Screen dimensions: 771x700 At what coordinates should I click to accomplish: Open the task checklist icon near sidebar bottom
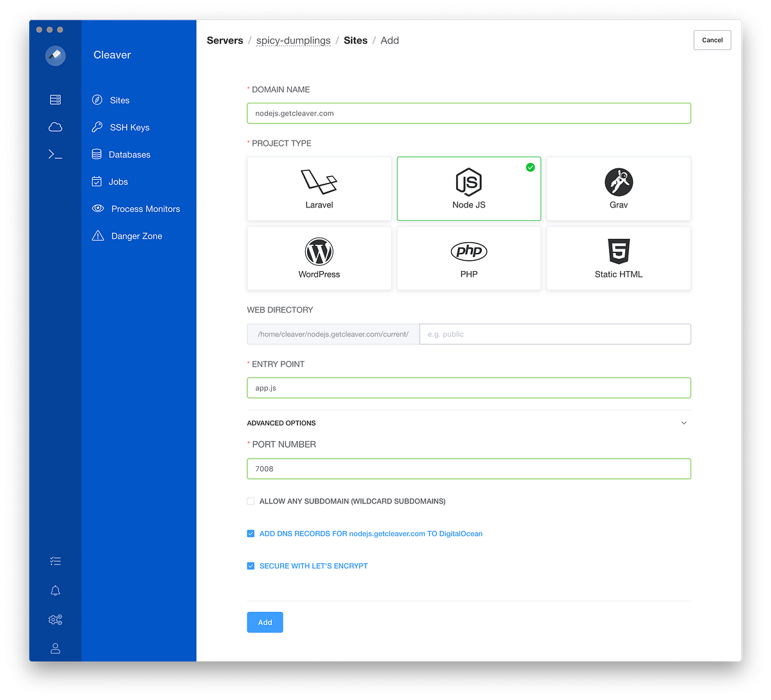(x=55, y=561)
